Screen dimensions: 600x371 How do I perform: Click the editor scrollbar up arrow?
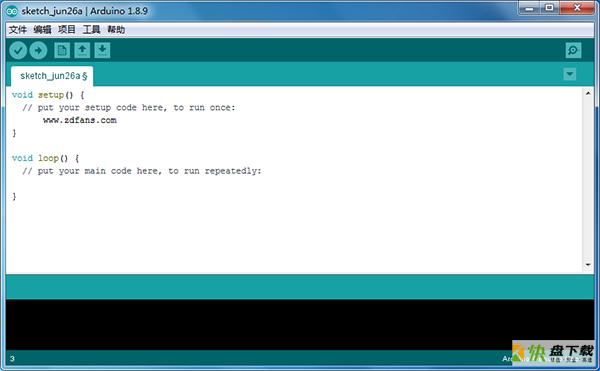tap(588, 93)
